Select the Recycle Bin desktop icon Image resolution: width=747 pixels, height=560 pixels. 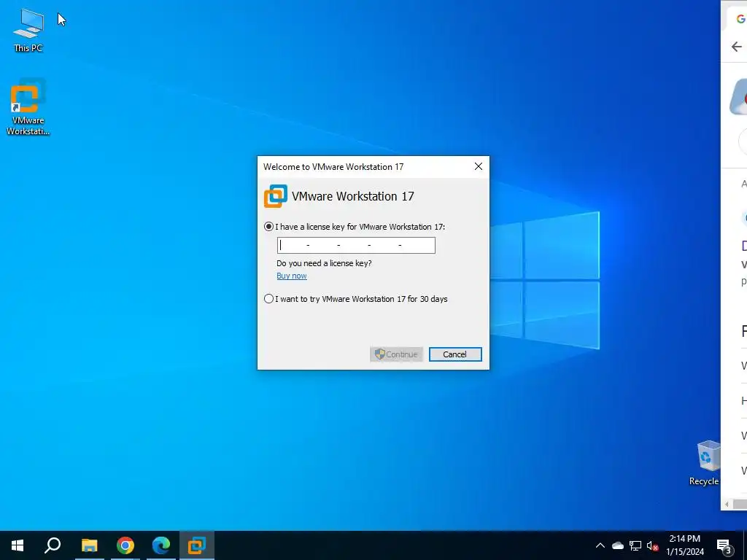coord(705,463)
